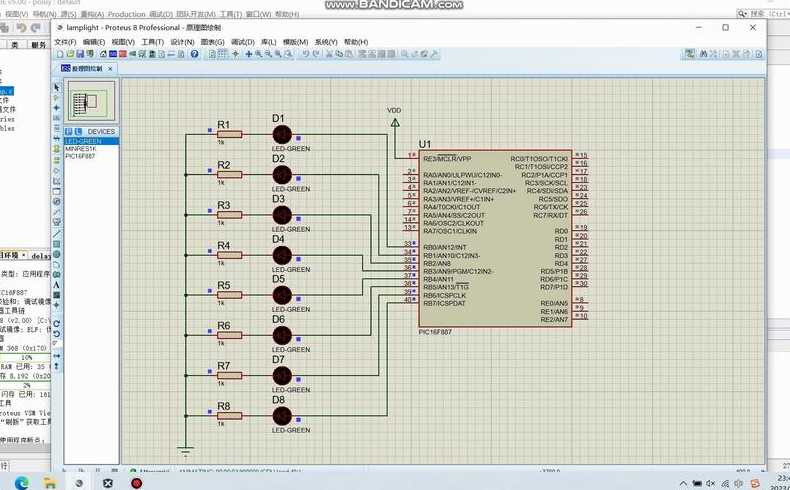The height and width of the screenshot is (490, 790).
Task: Close the 原理图绘制 tab with its X
Action: 110,68
